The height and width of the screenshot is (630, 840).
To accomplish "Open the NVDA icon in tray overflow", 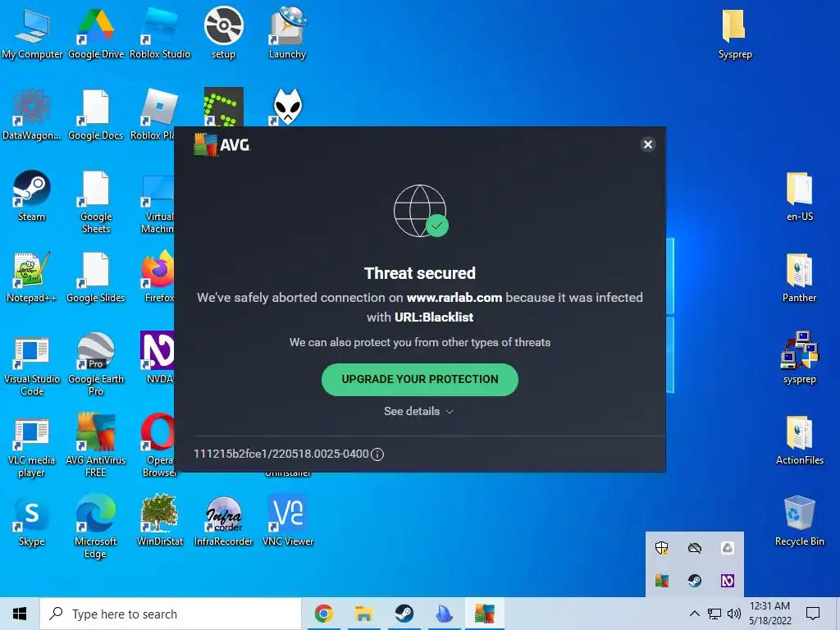I will pyautogui.click(x=728, y=581).
